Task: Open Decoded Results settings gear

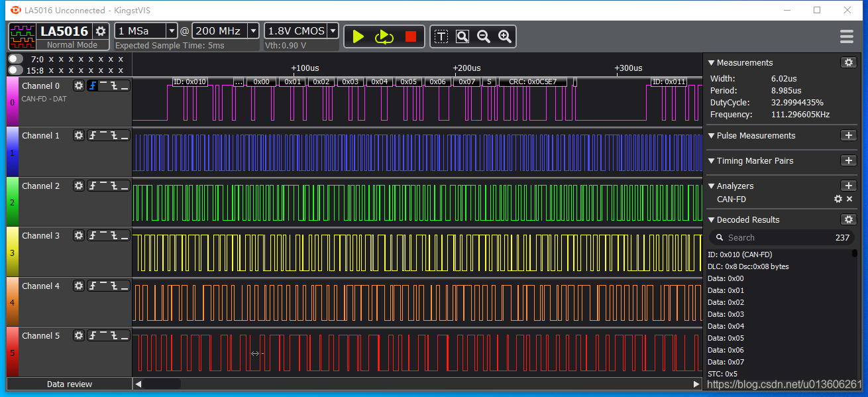Action: coord(848,219)
